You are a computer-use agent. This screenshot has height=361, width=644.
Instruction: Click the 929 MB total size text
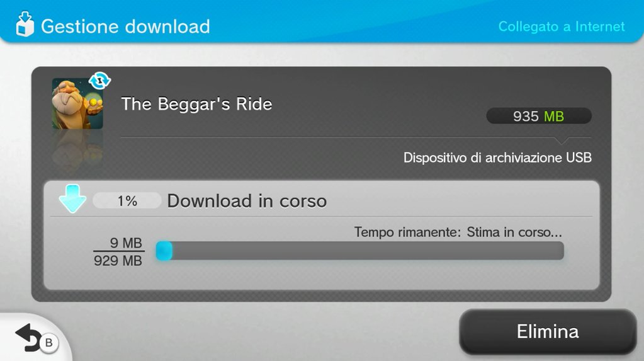(118, 261)
